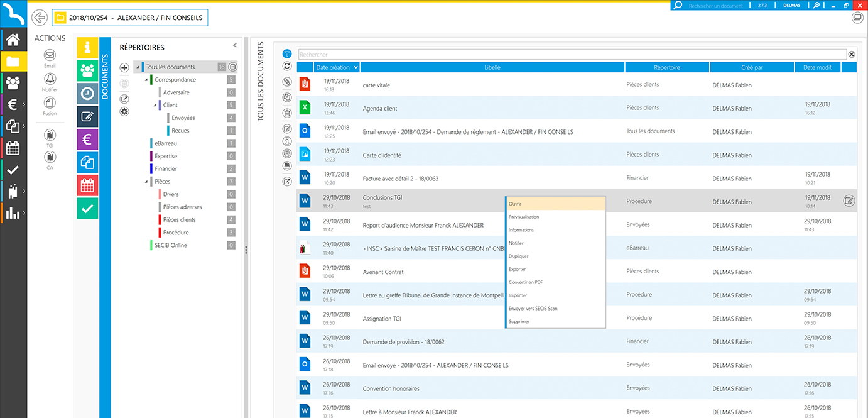Open the red calendar tile

pyautogui.click(x=87, y=185)
